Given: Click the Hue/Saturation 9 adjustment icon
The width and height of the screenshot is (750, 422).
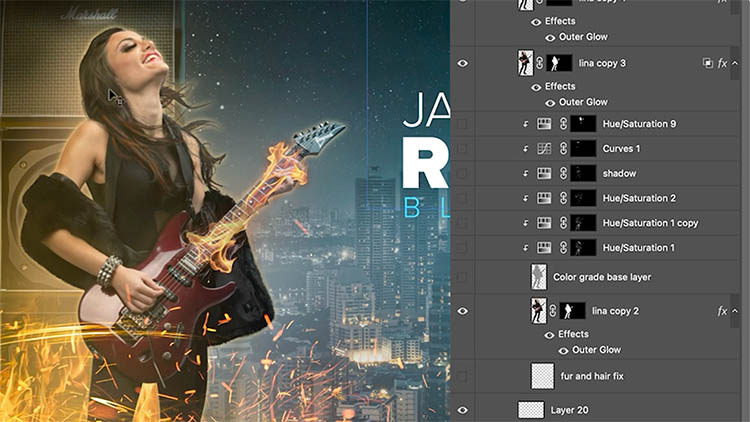Looking at the screenshot, I should pyautogui.click(x=545, y=124).
